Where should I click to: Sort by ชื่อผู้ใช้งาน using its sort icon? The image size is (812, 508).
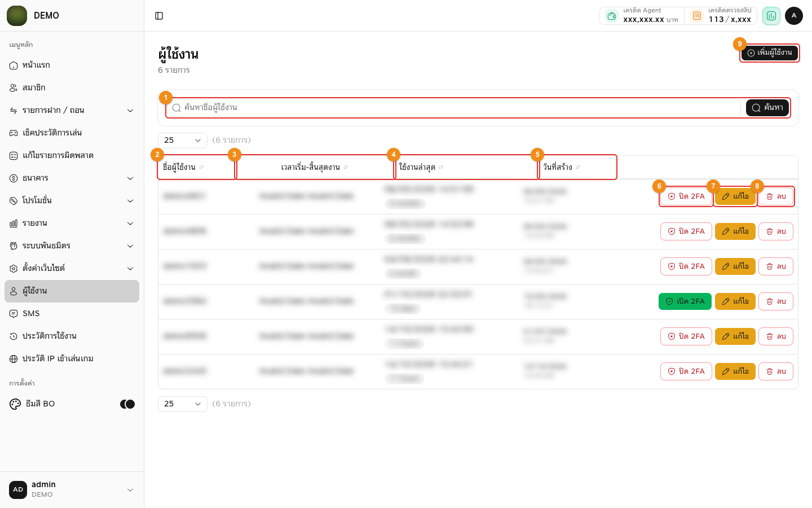click(201, 167)
